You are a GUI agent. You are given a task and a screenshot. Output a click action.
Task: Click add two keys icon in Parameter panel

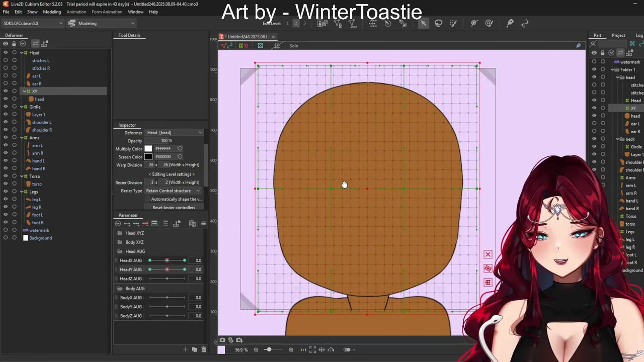tap(127, 223)
